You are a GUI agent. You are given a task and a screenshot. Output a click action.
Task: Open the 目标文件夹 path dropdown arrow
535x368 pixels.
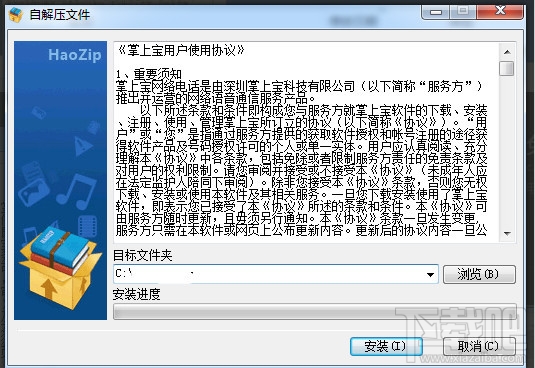coord(430,274)
